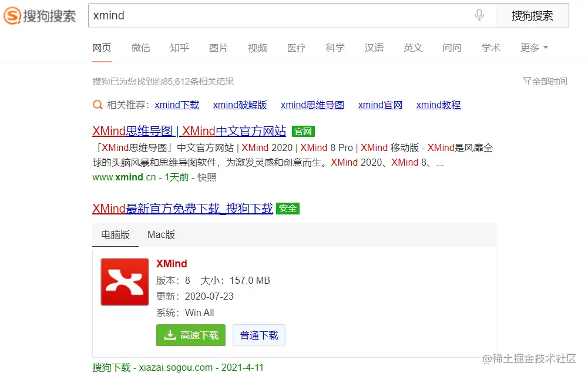Open related search xmind思维导图

click(x=313, y=105)
